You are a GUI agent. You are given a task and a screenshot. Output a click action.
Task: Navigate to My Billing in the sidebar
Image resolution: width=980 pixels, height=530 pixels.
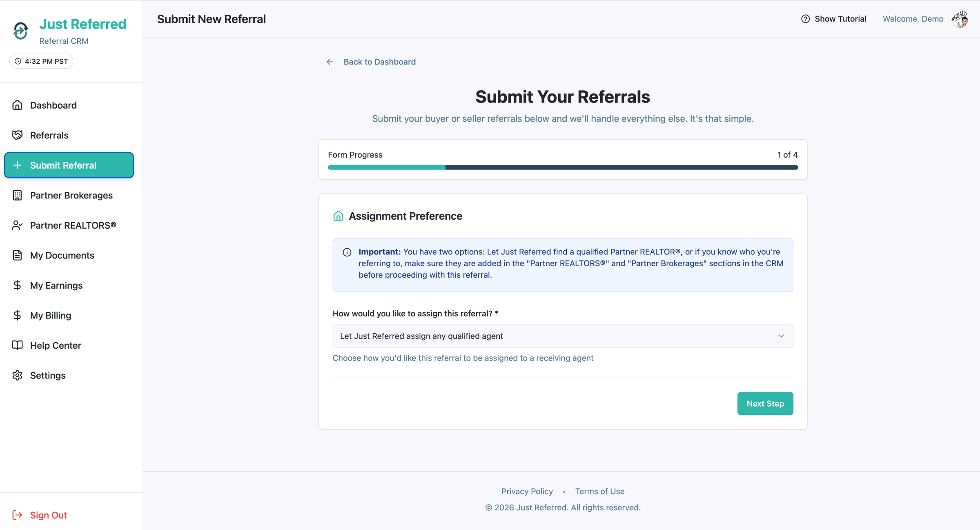tap(50, 315)
